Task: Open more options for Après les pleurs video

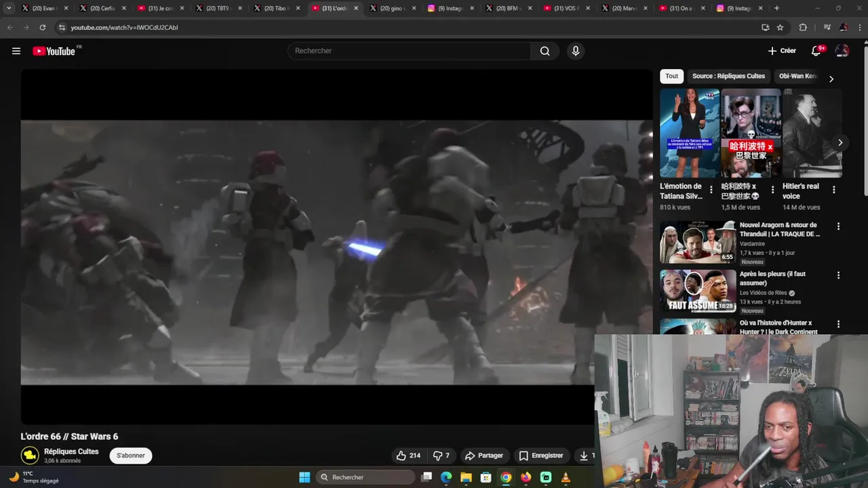Action: pyautogui.click(x=838, y=275)
